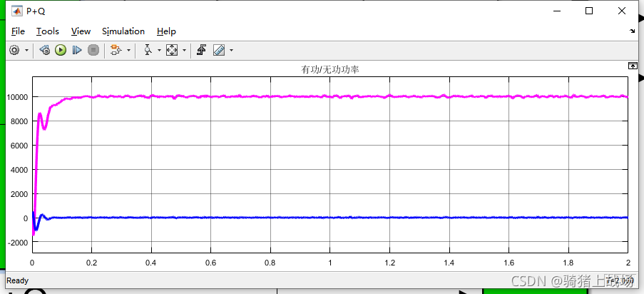The height and width of the screenshot is (294, 644).
Task: Click the 1.2 x-axis tick label
Action: click(390, 263)
